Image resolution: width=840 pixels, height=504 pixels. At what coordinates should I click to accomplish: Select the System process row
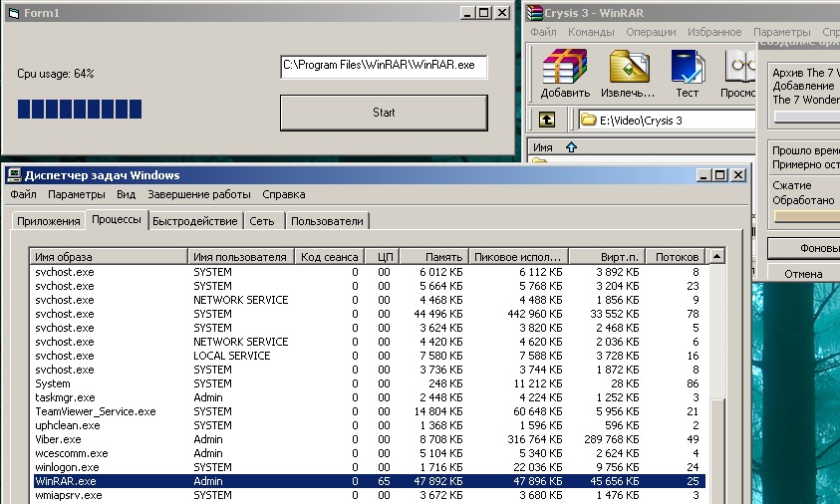[369, 383]
